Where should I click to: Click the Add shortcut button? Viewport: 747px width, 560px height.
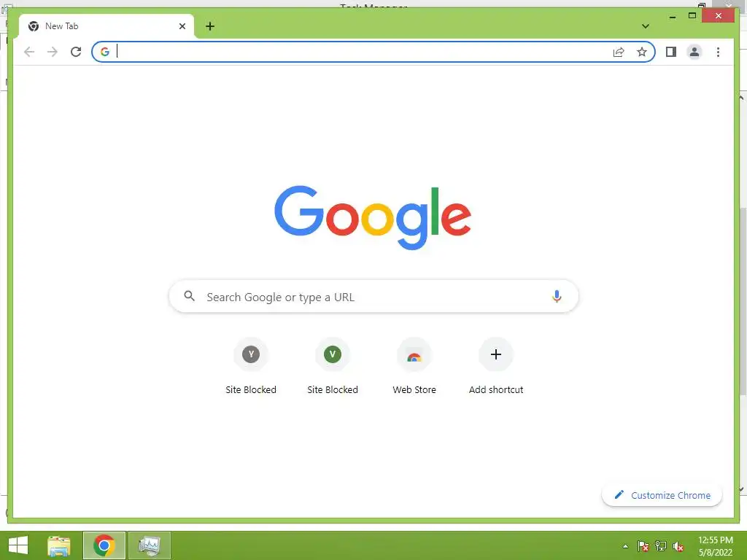(496, 366)
